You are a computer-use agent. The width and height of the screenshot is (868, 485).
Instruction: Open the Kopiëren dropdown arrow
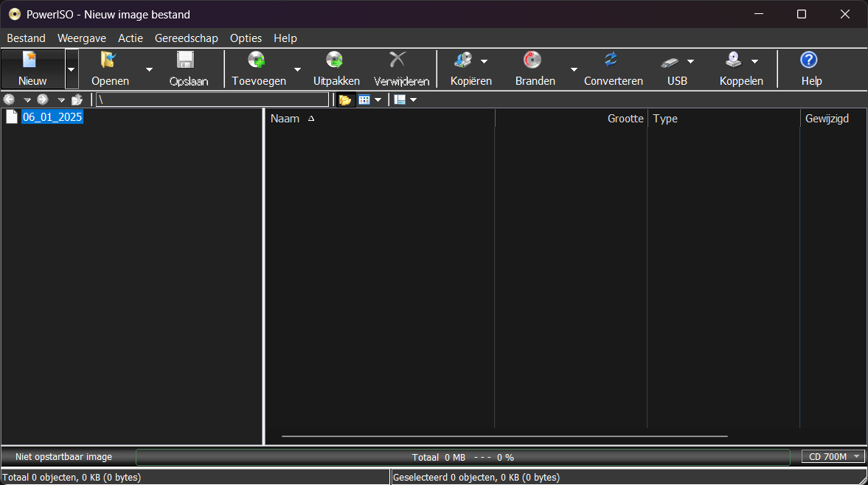(484, 61)
